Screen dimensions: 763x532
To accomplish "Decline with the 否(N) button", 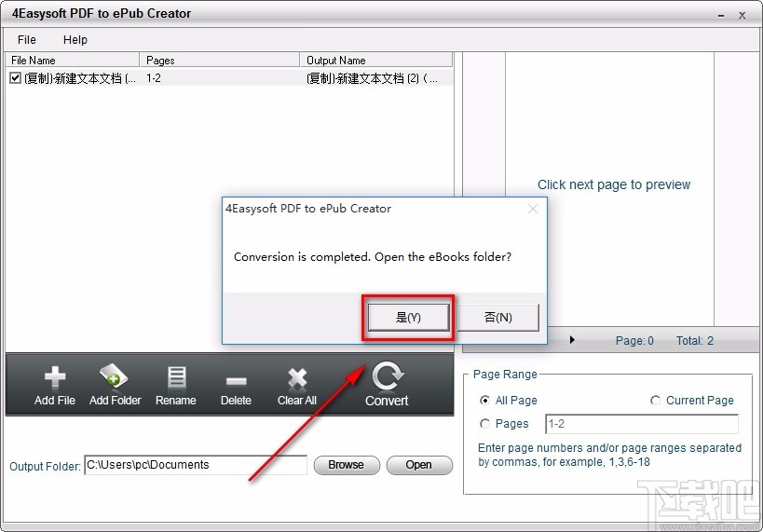I will click(x=497, y=318).
